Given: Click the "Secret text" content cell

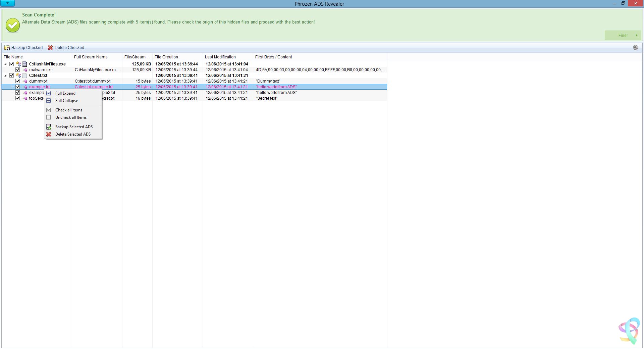Looking at the screenshot, I should 267,98.
